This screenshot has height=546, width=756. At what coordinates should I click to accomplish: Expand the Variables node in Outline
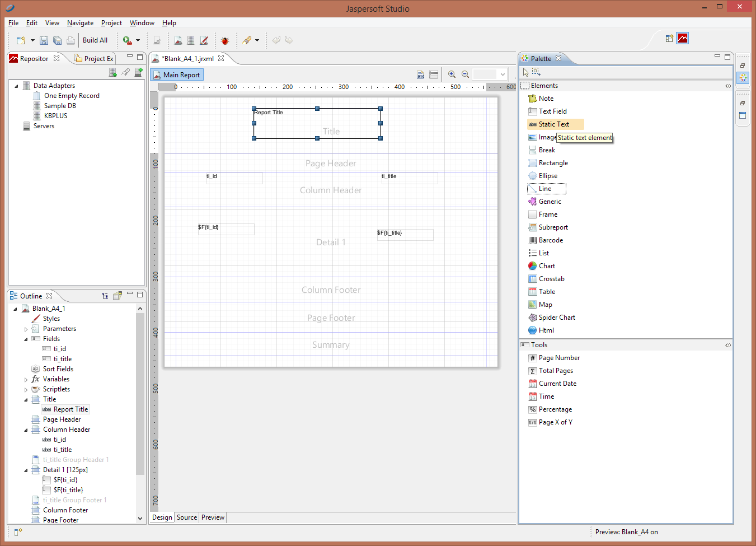click(x=26, y=380)
